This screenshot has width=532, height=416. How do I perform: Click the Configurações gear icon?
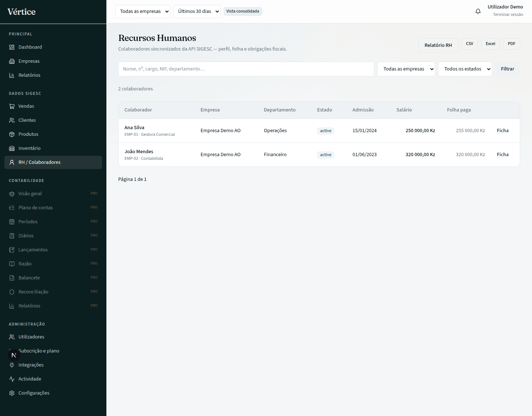point(12,393)
